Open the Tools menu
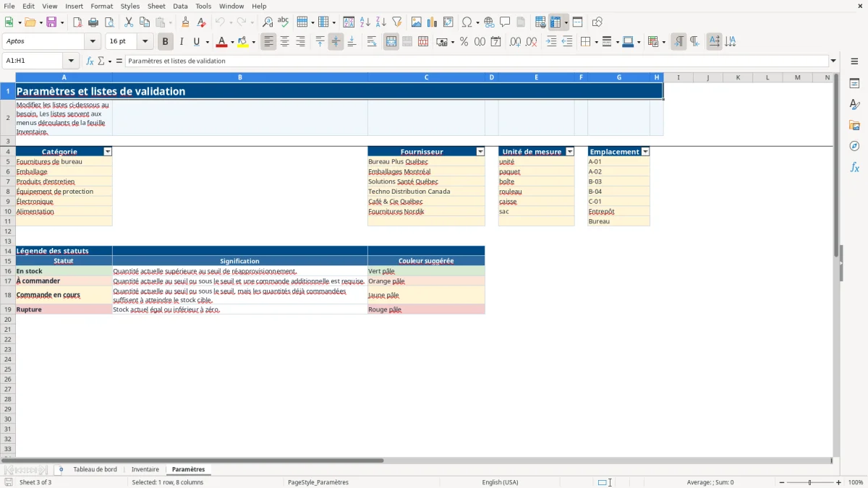The height and width of the screenshot is (488, 868). 203,6
